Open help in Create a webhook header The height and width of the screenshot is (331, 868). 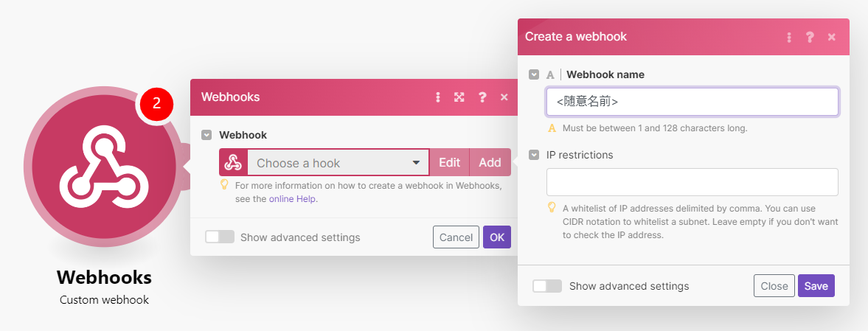coord(810,37)
